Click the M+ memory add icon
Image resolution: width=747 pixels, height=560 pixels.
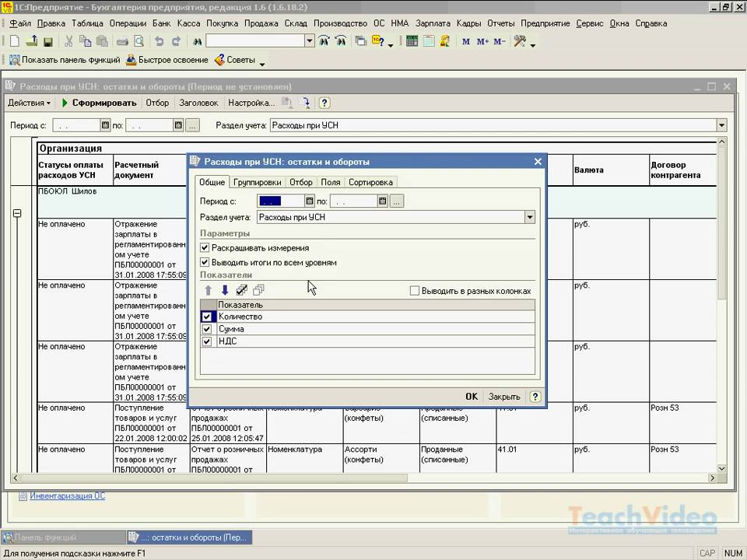pyautogui.click(x=482, y=42)
